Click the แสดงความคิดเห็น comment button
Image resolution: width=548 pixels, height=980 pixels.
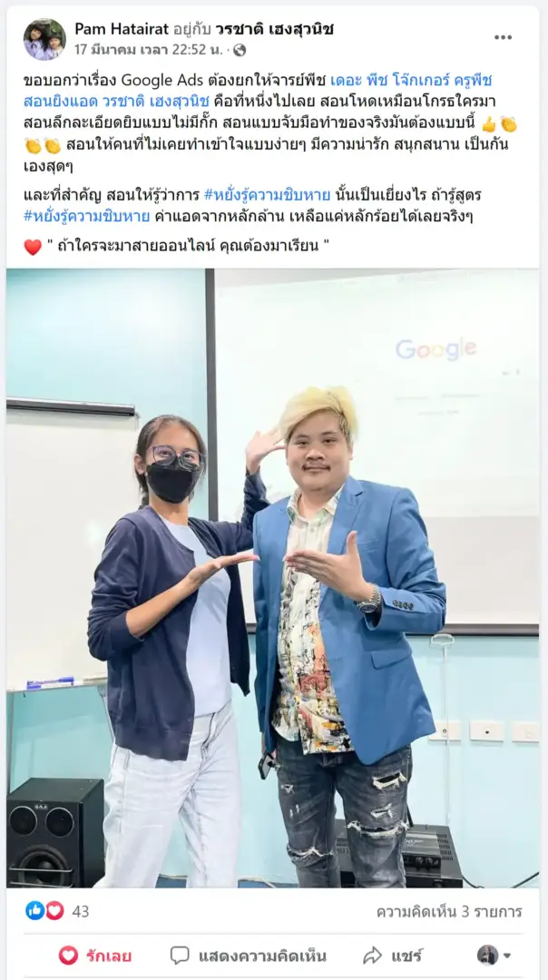tap(248, 955)
